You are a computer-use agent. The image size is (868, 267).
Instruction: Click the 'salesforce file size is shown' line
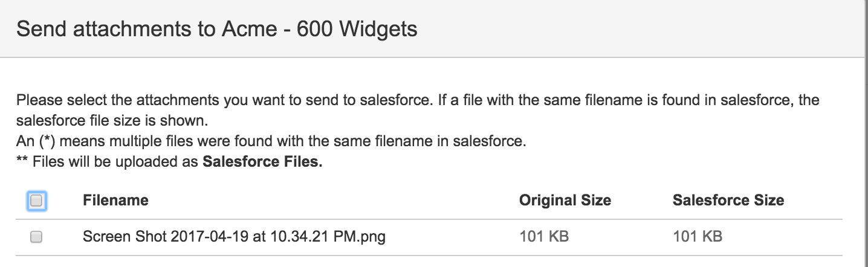[112, 121]
